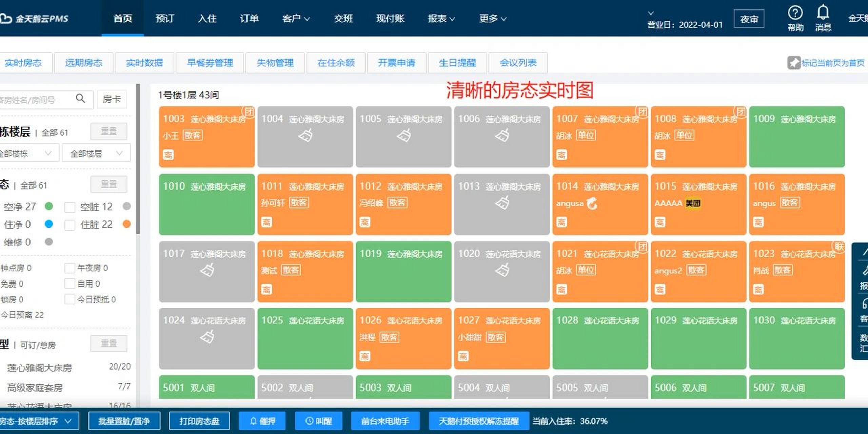
Task: Click the OTA channel icon beside angusa in room 1014
Action: tap(593, 203)
